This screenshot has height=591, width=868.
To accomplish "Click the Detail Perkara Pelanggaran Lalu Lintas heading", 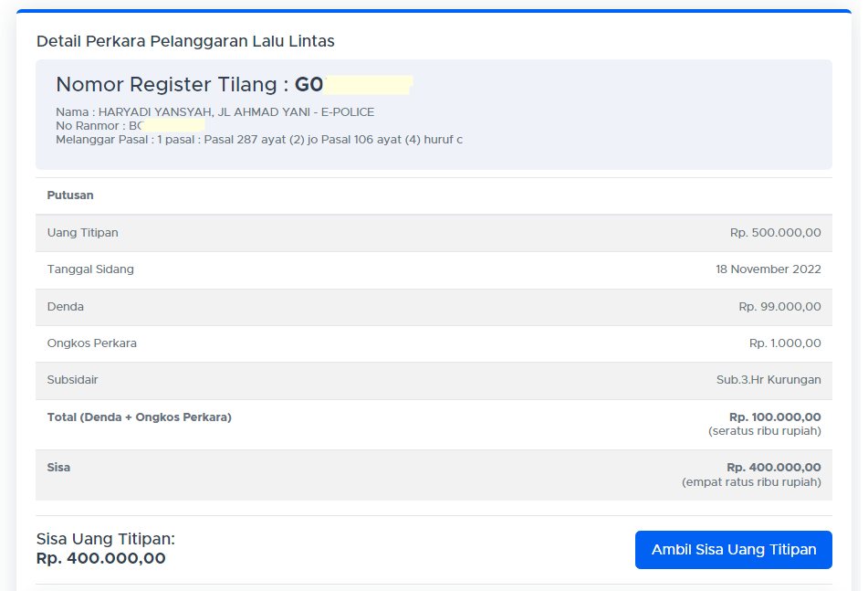I will point(185,41).
